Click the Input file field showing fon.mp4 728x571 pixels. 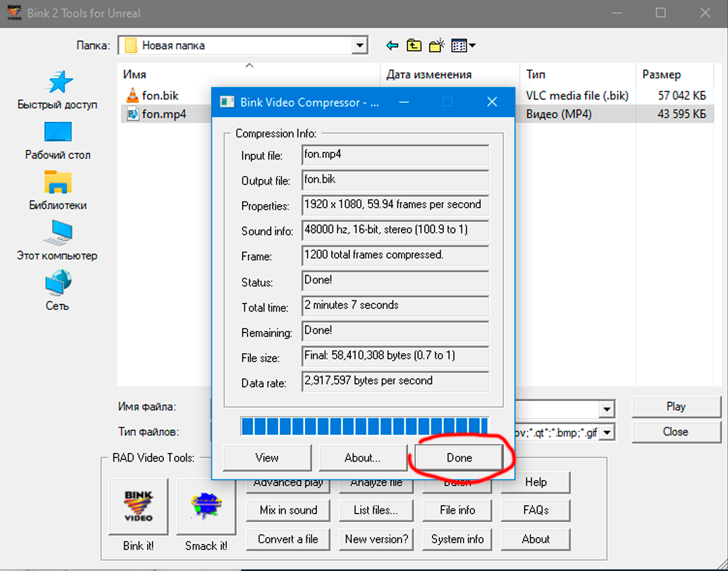coord(395,154)
